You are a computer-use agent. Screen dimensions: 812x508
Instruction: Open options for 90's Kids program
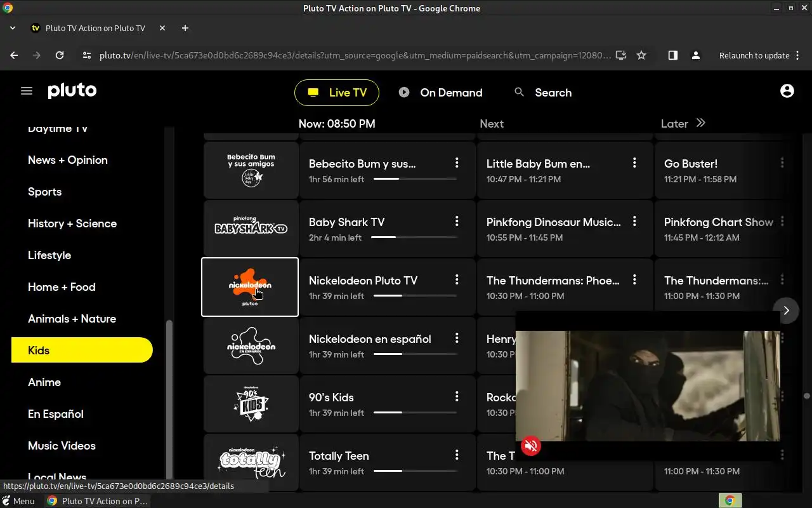pos(457,396)
